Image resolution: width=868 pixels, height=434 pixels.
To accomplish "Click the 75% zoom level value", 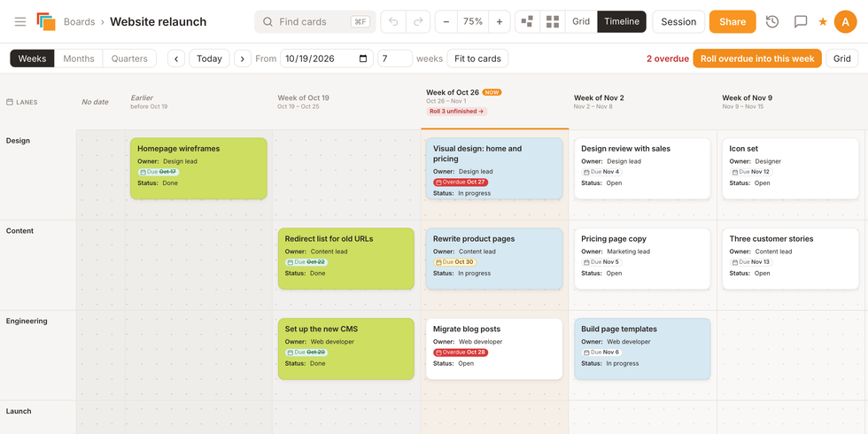I will point(473,21).
